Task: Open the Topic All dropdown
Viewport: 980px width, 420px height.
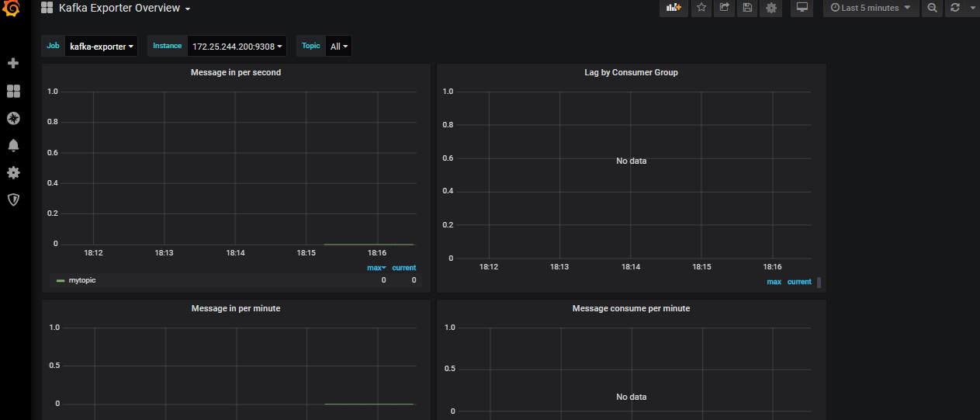Action: [x=339, y=47]
